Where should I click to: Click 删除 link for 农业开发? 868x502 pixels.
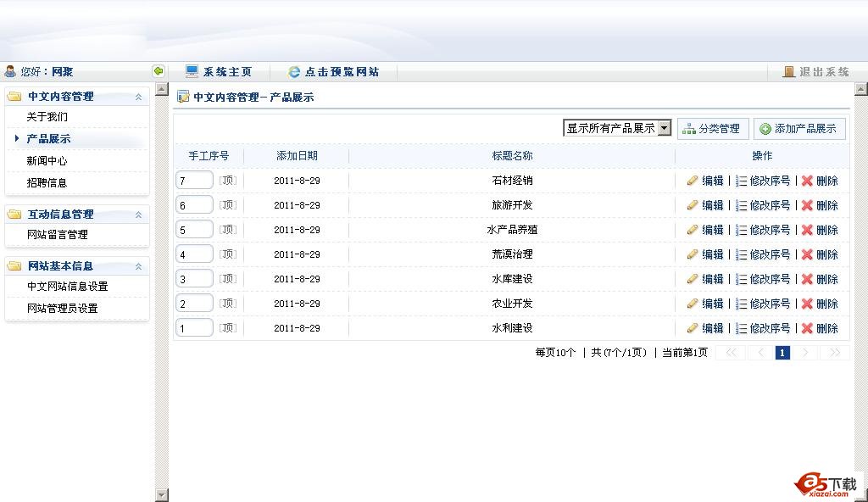pos(827,304)
